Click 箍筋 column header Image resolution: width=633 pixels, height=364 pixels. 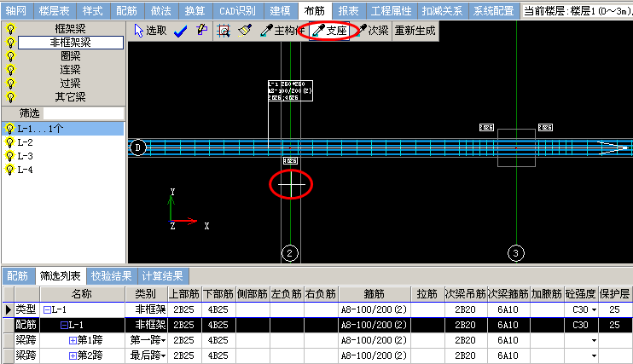coord(375,294)
